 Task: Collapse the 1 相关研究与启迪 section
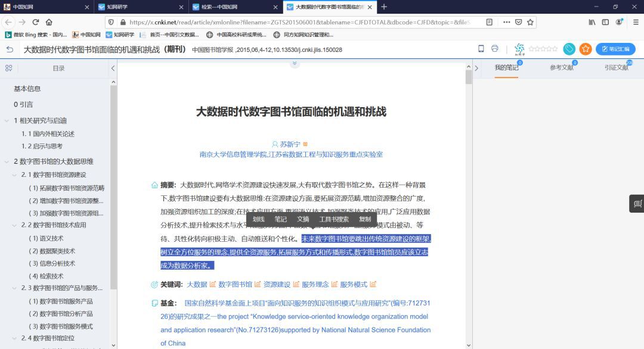pos(7,120)
